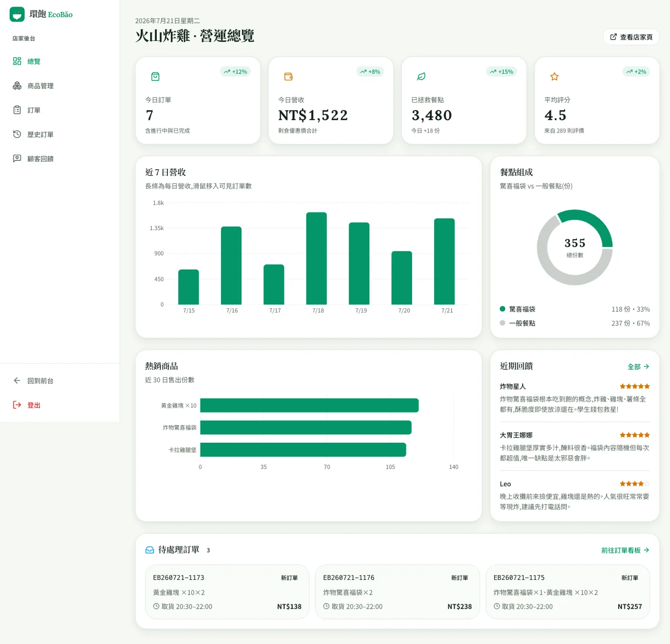Click the external link icon in 查看店家頁
This screenshot has width=670, height=644.
614,37
